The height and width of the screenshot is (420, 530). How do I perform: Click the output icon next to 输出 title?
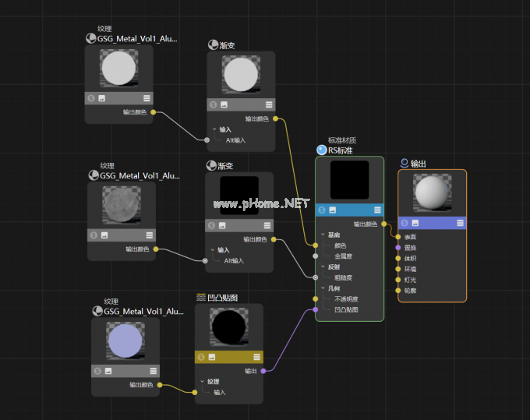405,164
